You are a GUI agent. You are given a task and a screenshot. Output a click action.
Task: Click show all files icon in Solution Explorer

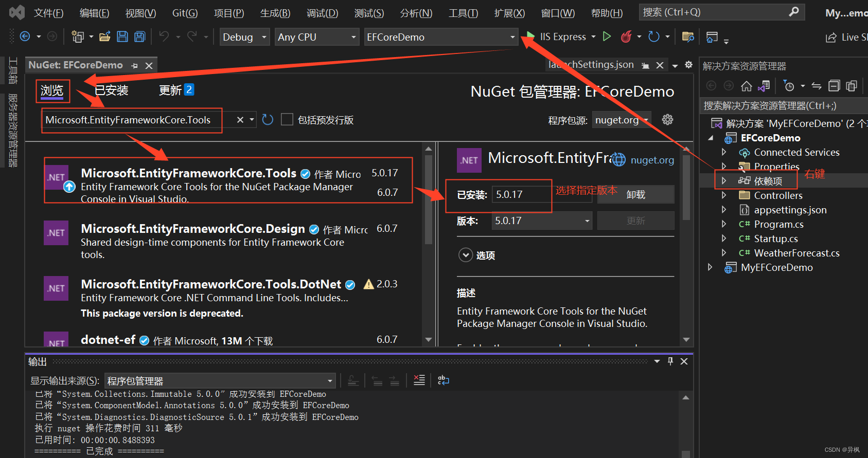(x=852, y=86)
